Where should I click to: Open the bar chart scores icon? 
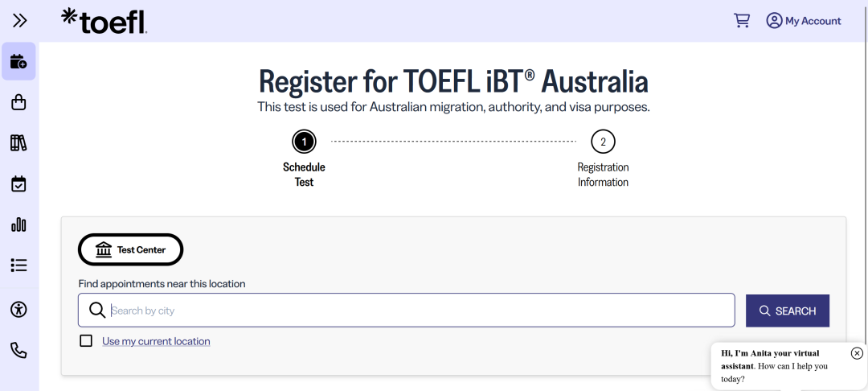click(18, 224)
